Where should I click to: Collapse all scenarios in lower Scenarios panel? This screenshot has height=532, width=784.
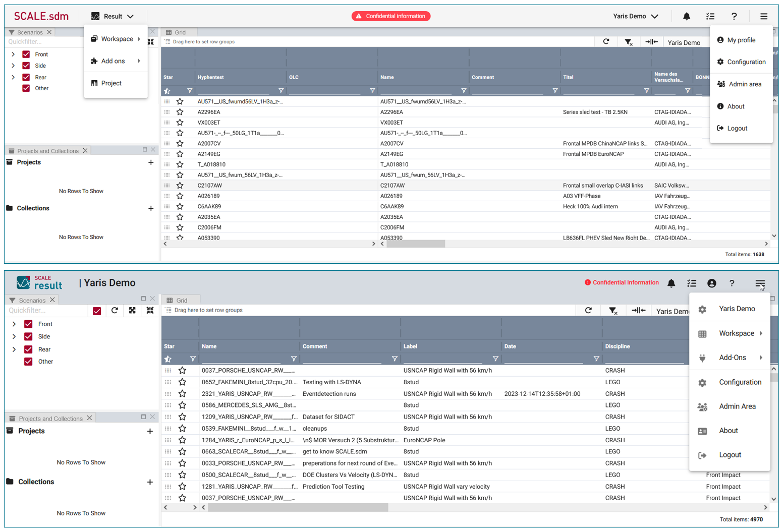150,311
